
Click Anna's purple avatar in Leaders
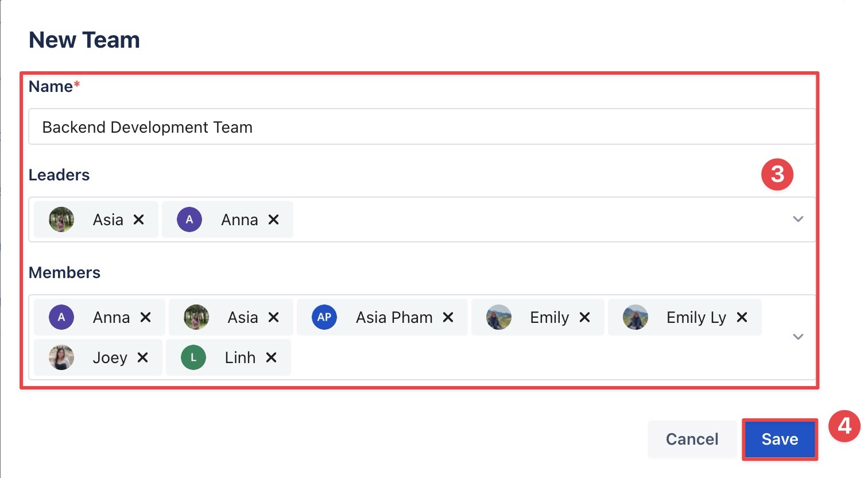(x=189, y=219)
